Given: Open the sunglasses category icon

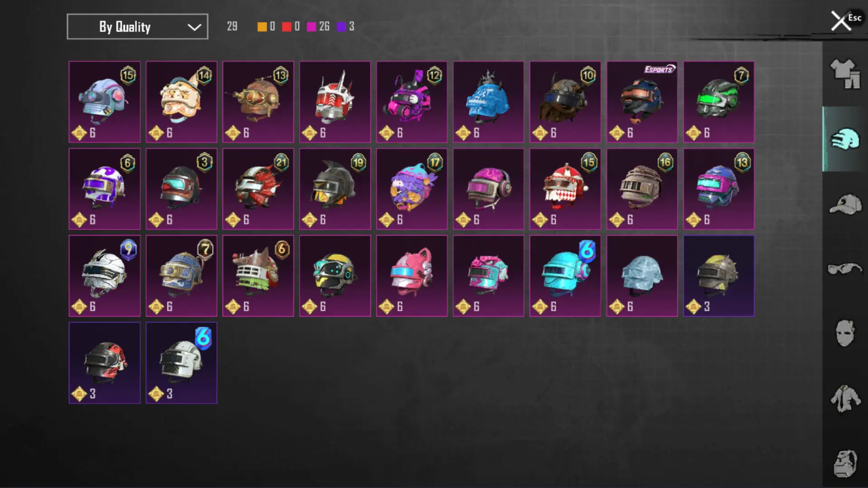Looking at the screenshot, I should pos(844,269).
